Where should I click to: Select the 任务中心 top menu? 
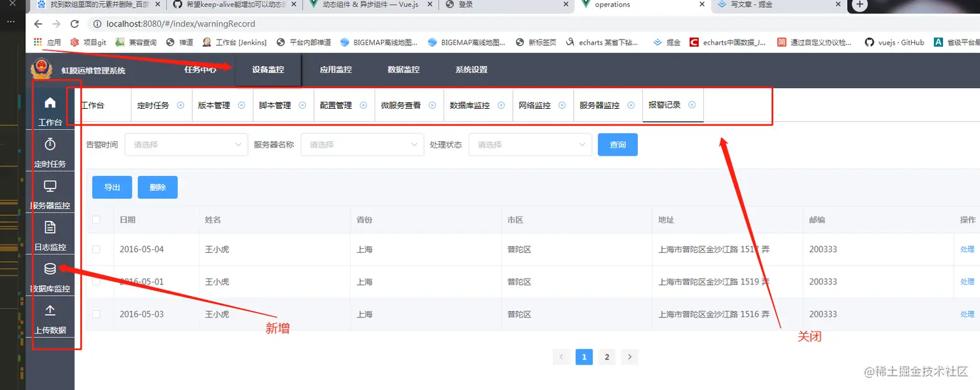tap(200, 69)
